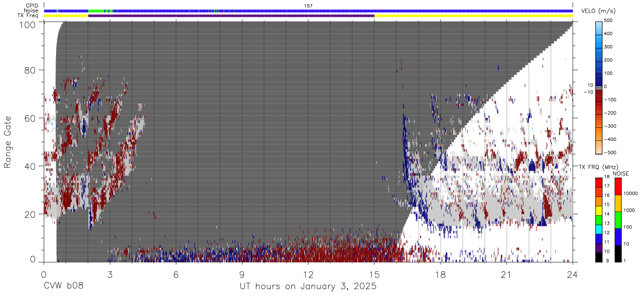Click the 400 tick on the velocity colorbar

click(x=609, y=34)
